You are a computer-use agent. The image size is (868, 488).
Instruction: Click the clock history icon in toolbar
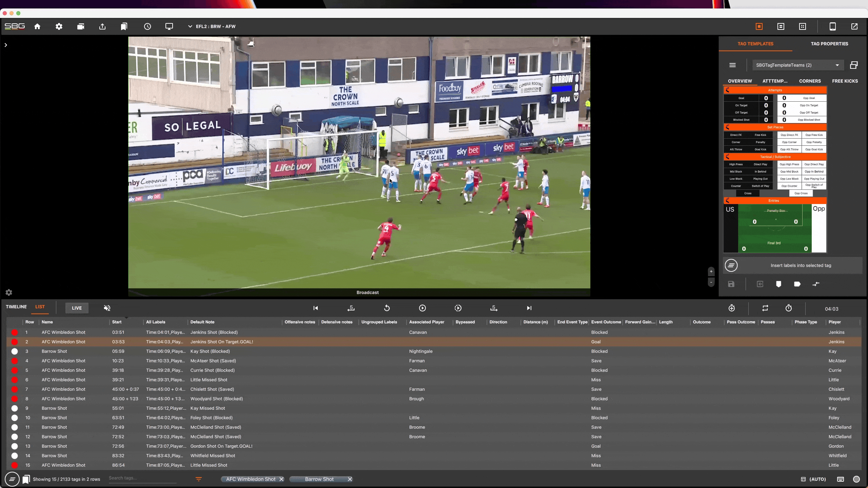[147, 26]
